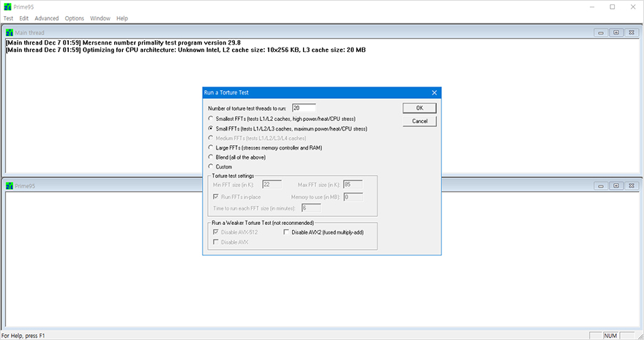
Task: Click the torture test threads number field
Action: pos(304,108)
